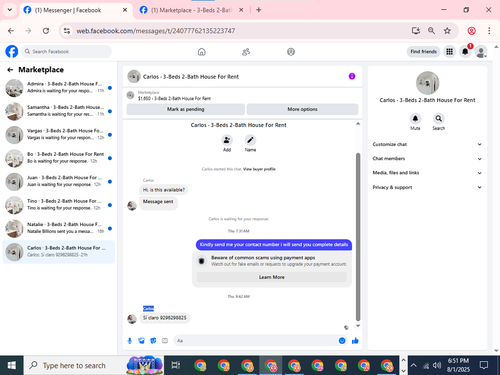
Task: Click Carlos's large profile picture in the right panel
Action: click(427, 83)
